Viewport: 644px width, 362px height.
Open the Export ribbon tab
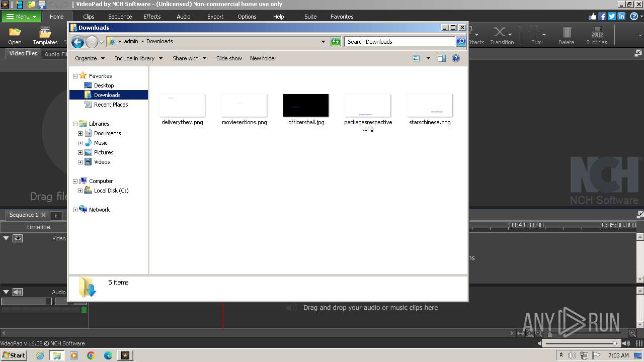[215, 17]
